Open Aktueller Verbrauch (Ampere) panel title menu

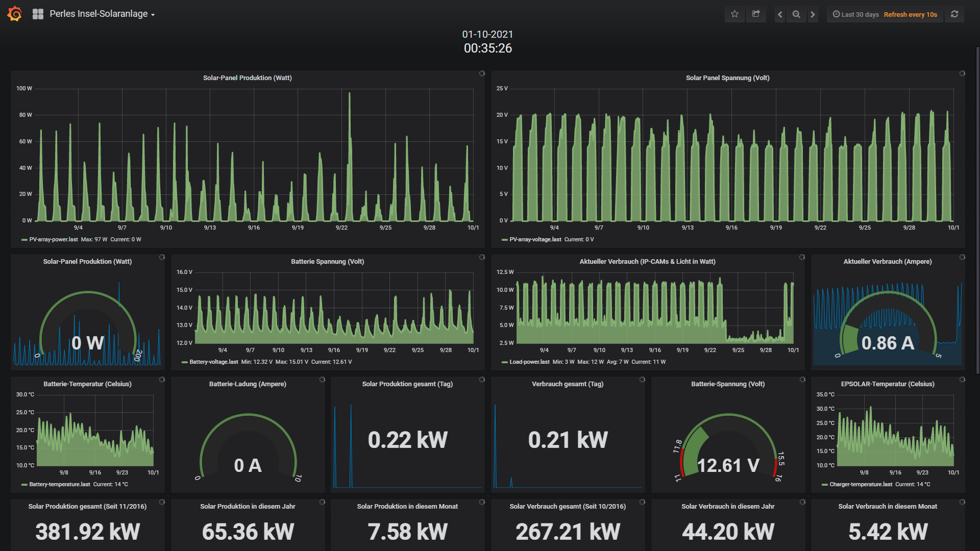tap(887, 261)
